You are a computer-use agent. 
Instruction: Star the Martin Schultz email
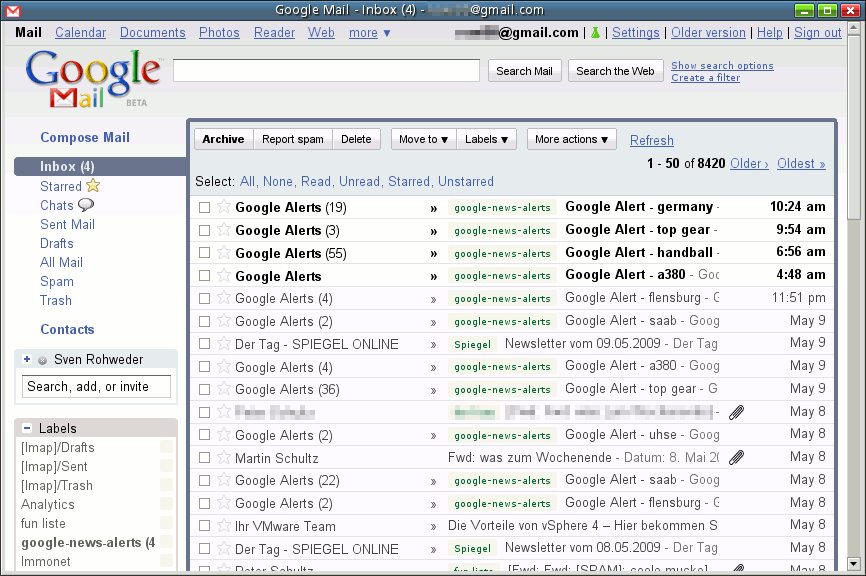224,458
